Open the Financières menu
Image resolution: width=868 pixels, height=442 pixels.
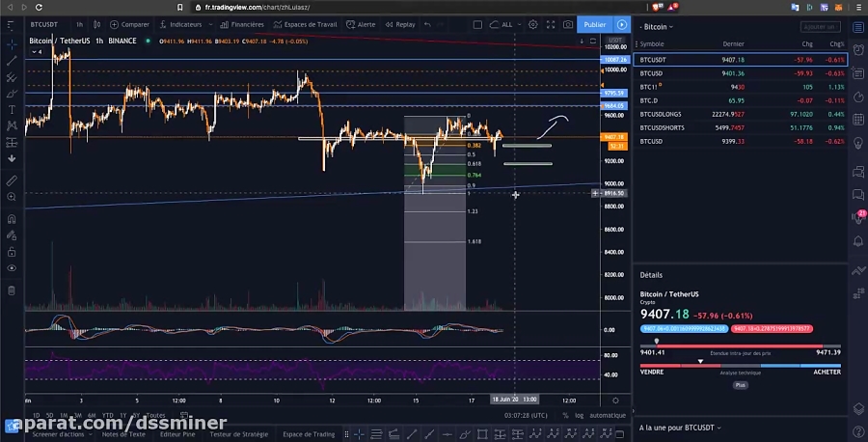point(242,24)
